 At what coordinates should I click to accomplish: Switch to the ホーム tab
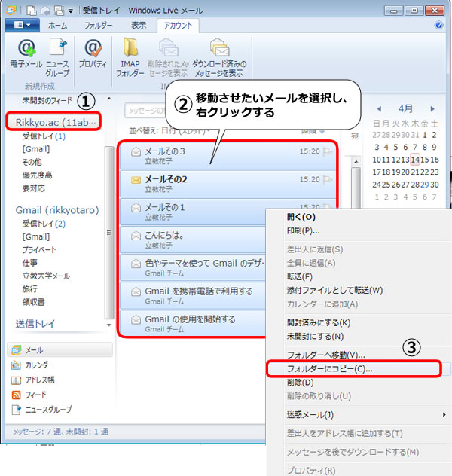point(58,25)
